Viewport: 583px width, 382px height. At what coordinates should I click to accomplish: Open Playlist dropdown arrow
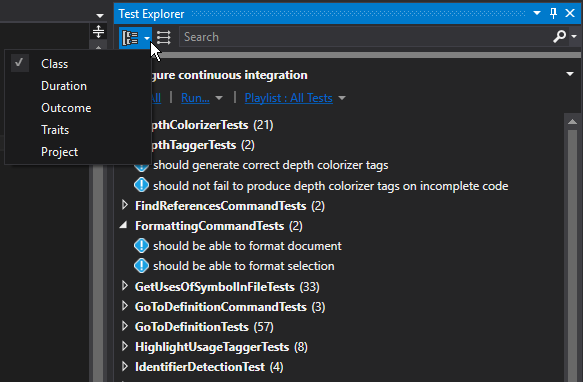[x=342, y=98]
